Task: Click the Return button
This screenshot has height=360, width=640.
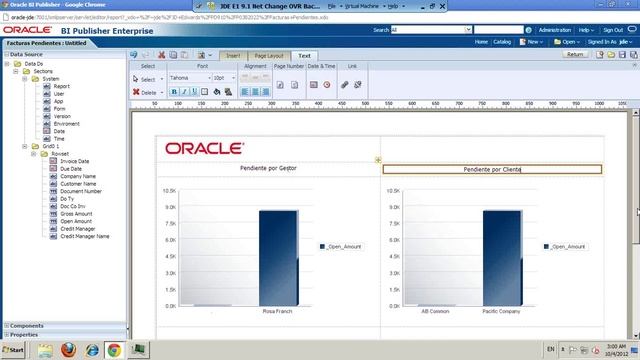Action: tap(575, 54)
